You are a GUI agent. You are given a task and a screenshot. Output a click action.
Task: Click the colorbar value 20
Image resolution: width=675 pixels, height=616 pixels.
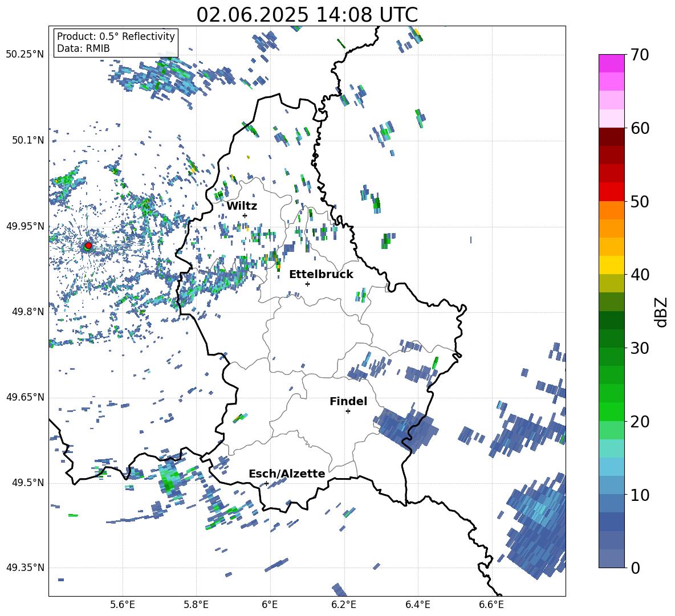pyautogui.click(x=640, y=421)
